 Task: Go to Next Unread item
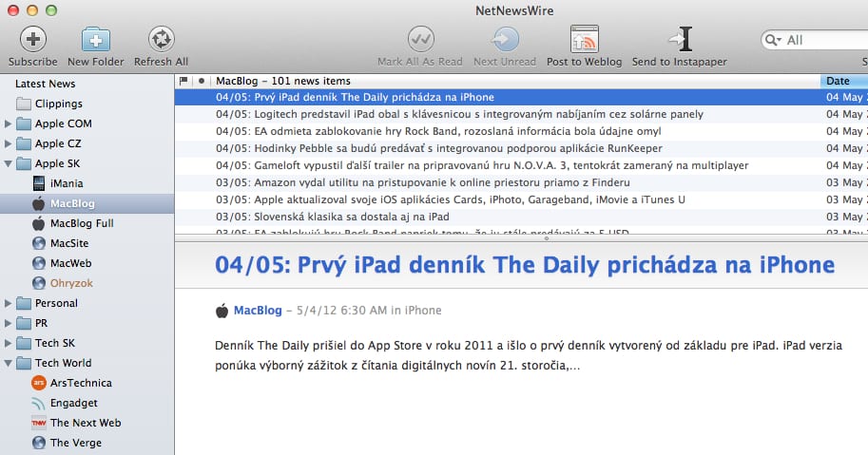pos(505,39)
